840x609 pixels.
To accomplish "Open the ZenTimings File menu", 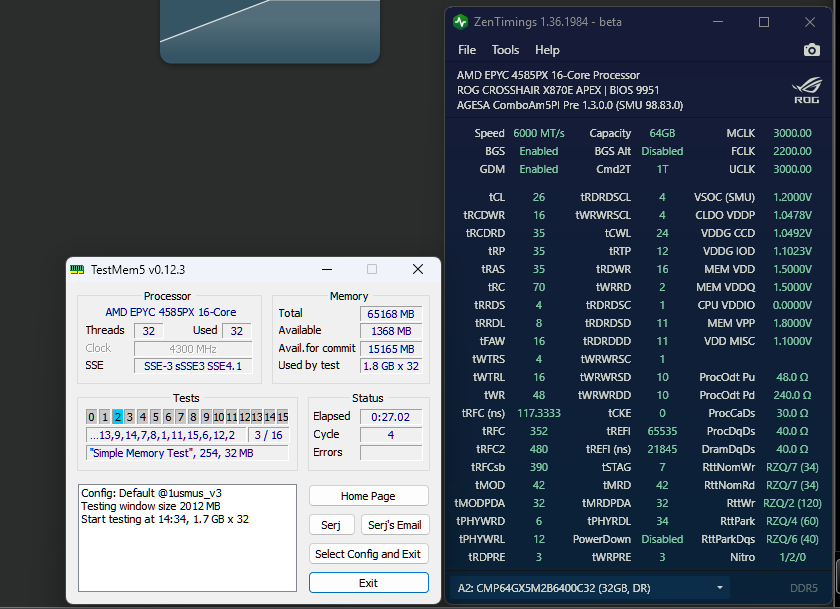I will tap(467, 50).
